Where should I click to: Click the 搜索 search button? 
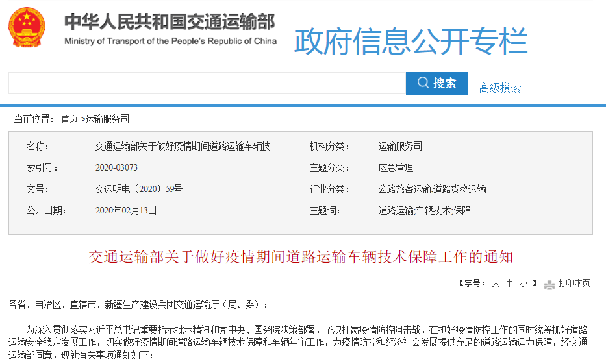coord(436,83)
